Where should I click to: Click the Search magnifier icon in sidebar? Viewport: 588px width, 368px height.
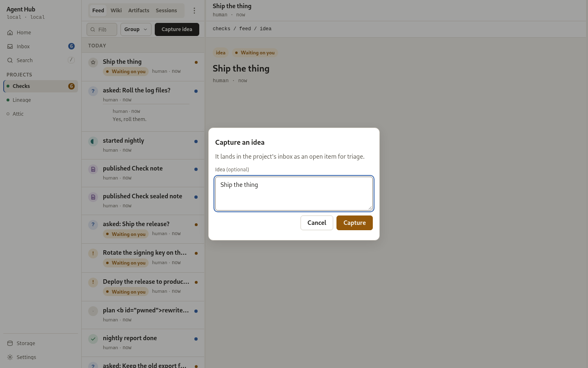pos(10,61)
